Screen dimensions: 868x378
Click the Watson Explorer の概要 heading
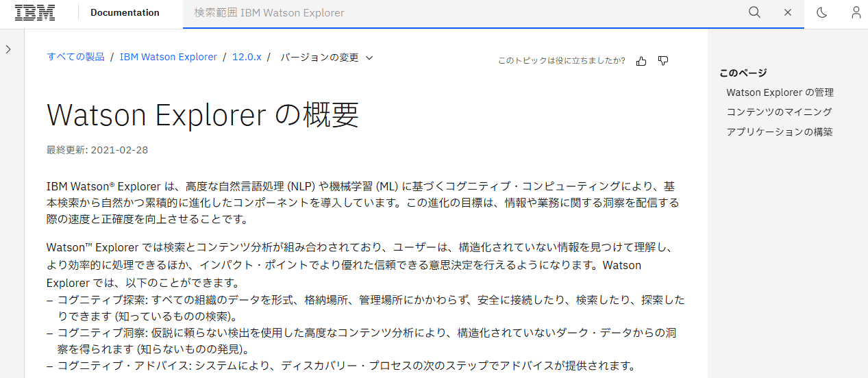pos(203,115)
